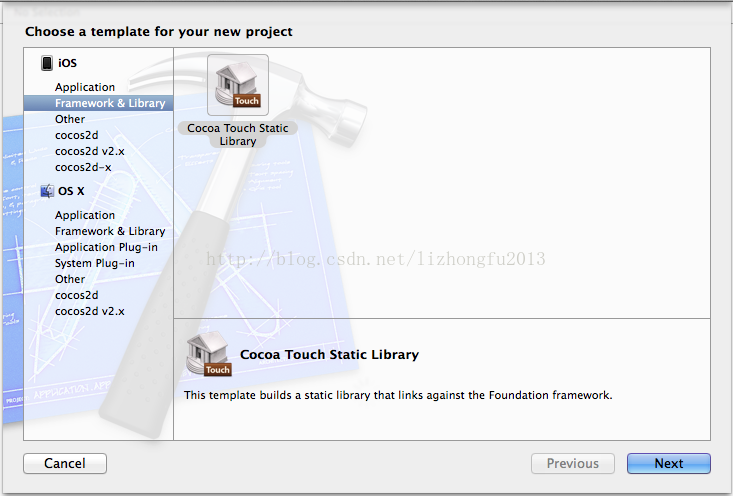733x496 pixels.
Task: Select cocos2d v2.x under OS X
Action: (x=89, y=311)
